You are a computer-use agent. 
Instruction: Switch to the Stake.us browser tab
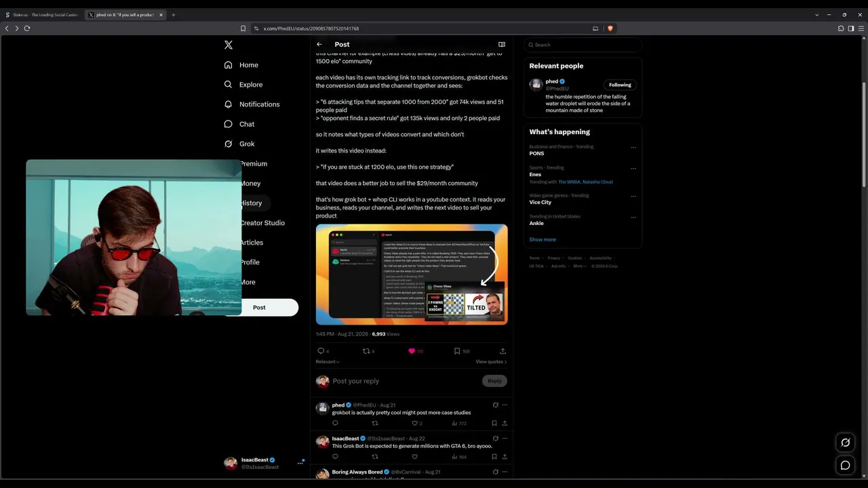42,15
